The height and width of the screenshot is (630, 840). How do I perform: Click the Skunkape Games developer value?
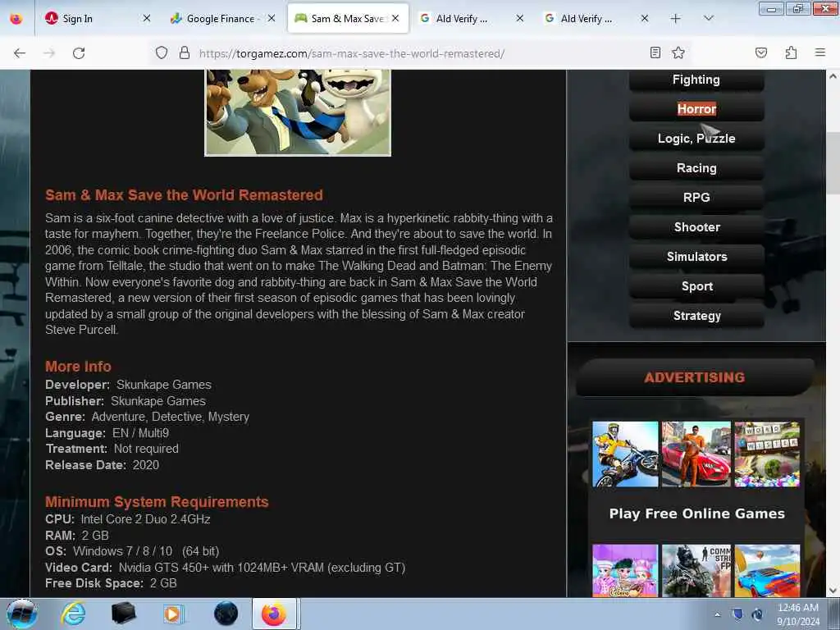pyautogui.click(x=164, y=385)
